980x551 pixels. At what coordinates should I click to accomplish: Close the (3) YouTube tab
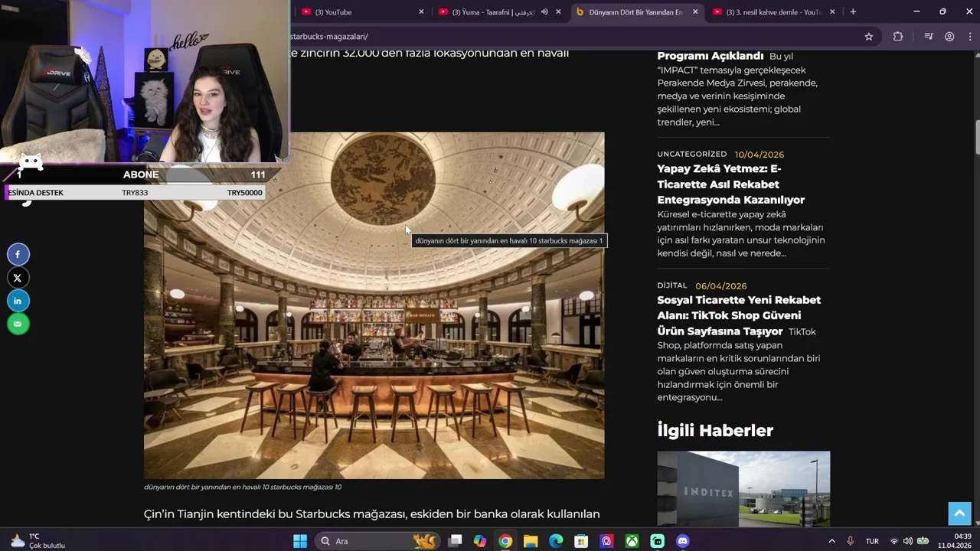click(x=421, y=11)
